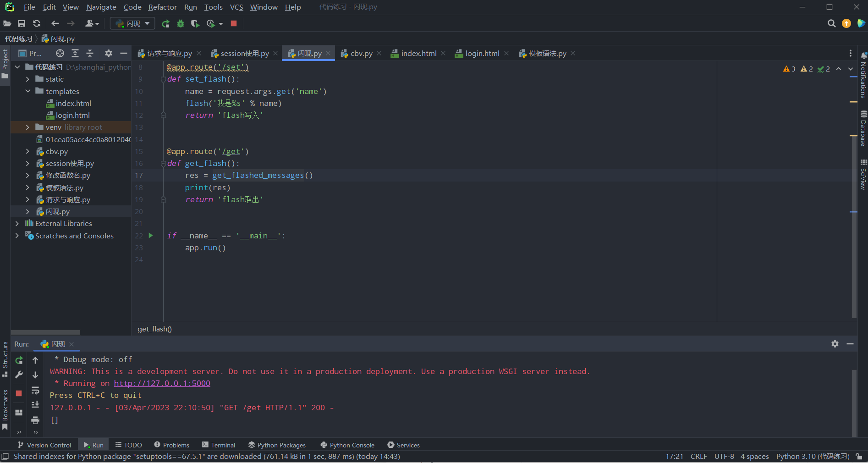Show the Problems tool window

tap(172, 445)
